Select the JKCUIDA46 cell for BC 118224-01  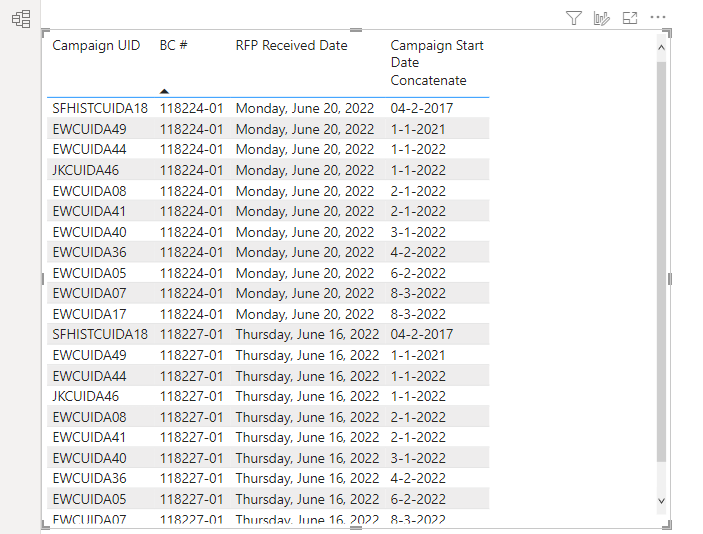86,170
